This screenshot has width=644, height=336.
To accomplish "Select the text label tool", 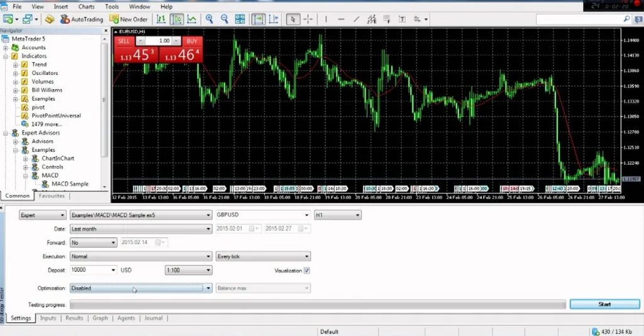I will click(x=402, y=19).
